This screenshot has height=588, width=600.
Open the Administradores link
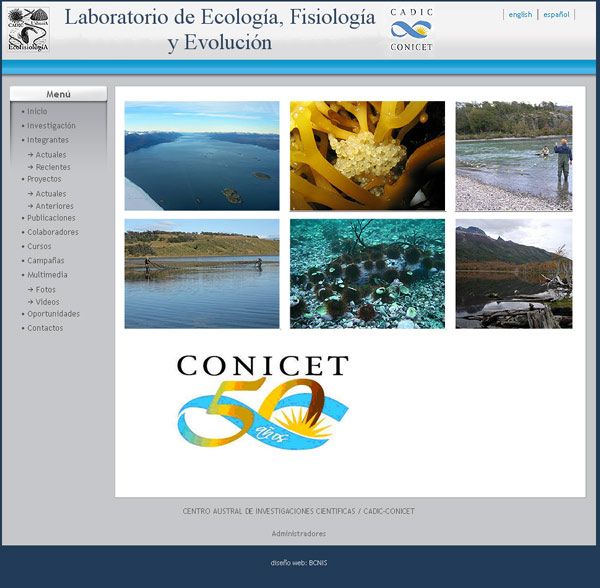[298, 533]
